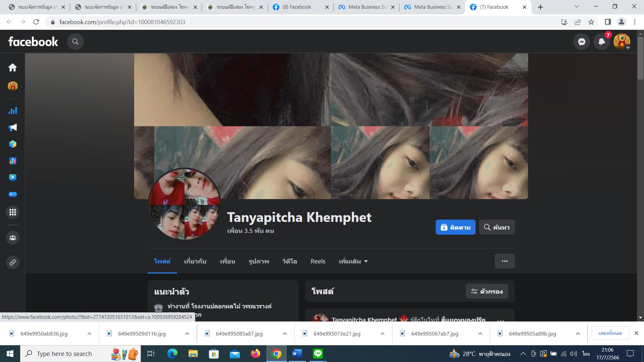The width and height of the screenshot is (644, 362).
Task: Open LINE app from the taskbar
Action: pyautogui.click(x=318, y=354)
